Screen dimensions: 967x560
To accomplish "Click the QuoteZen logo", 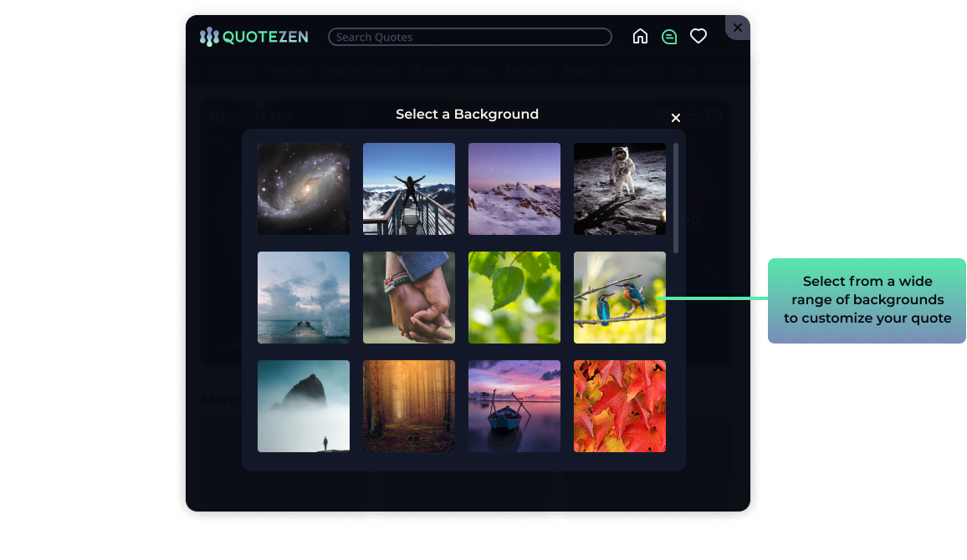I will 253,37.
